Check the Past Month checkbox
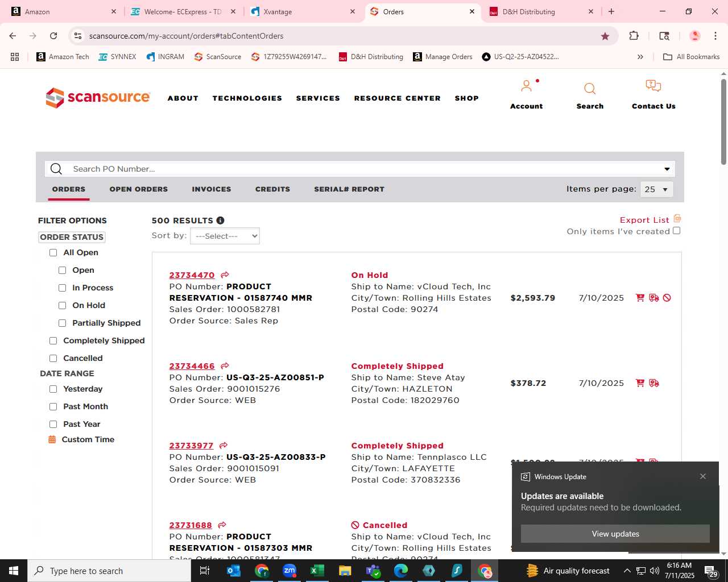The image size is (728, 582). [x=53, y=406]
